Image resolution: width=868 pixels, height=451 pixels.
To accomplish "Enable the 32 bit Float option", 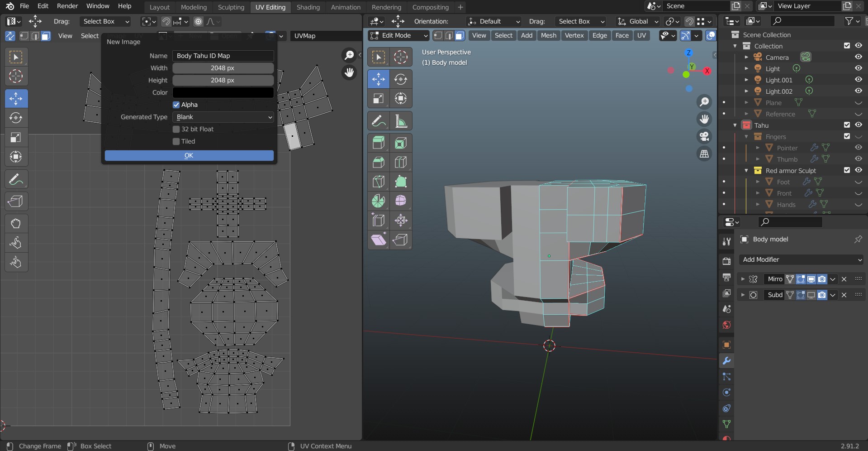I will click(176, 129).
